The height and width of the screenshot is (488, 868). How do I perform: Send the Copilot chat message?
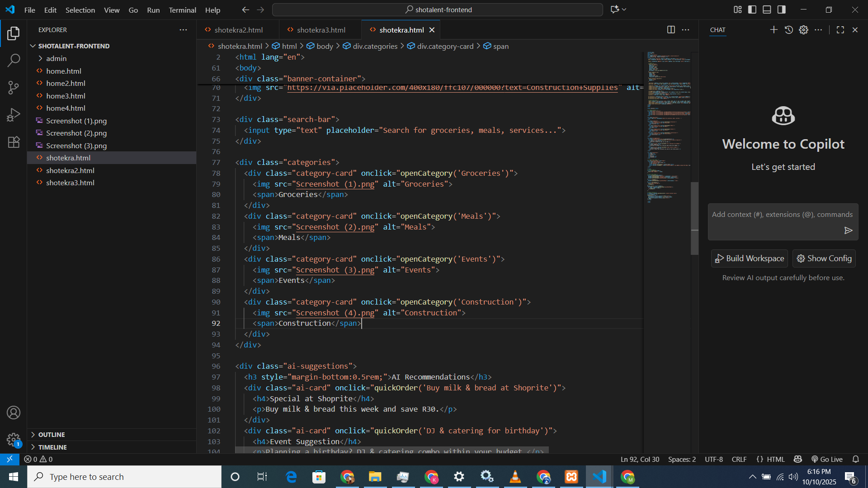point(848,230)
